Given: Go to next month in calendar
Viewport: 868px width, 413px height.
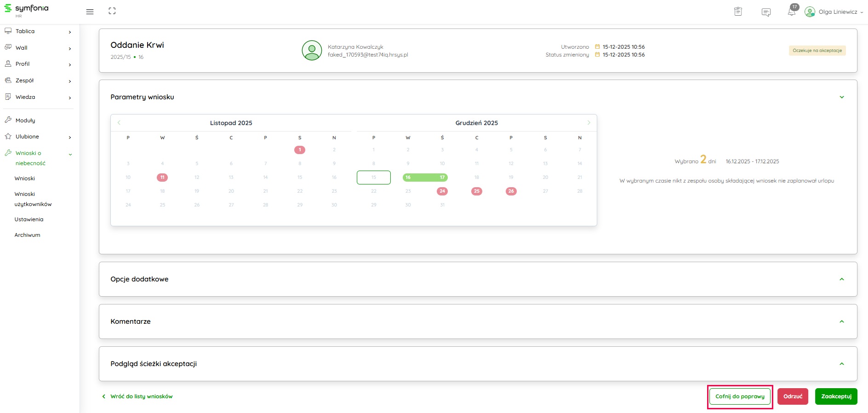Looking at the screenshot, I should click(x=588, y=122).
